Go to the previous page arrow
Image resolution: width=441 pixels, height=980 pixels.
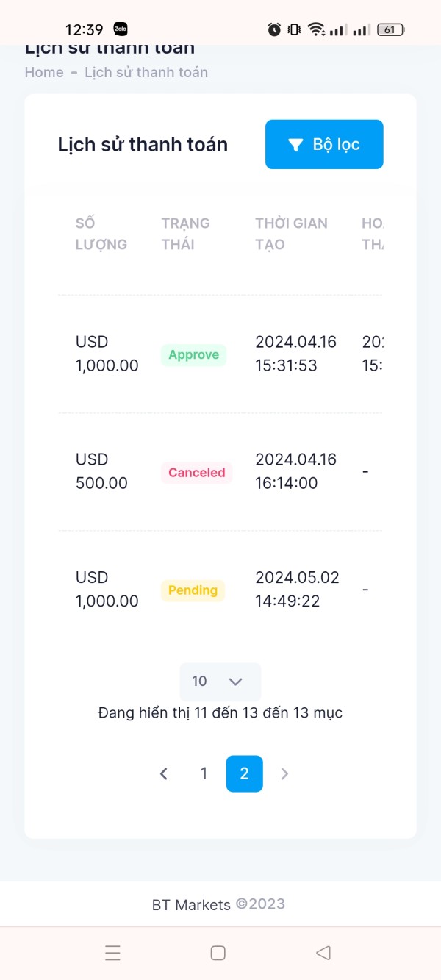tap(164, 773)
